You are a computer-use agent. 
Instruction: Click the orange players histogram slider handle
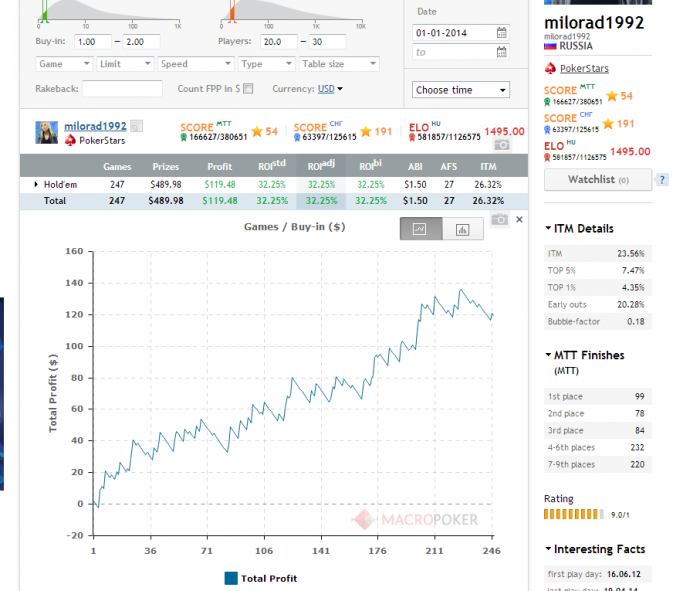tap(232, 12)
